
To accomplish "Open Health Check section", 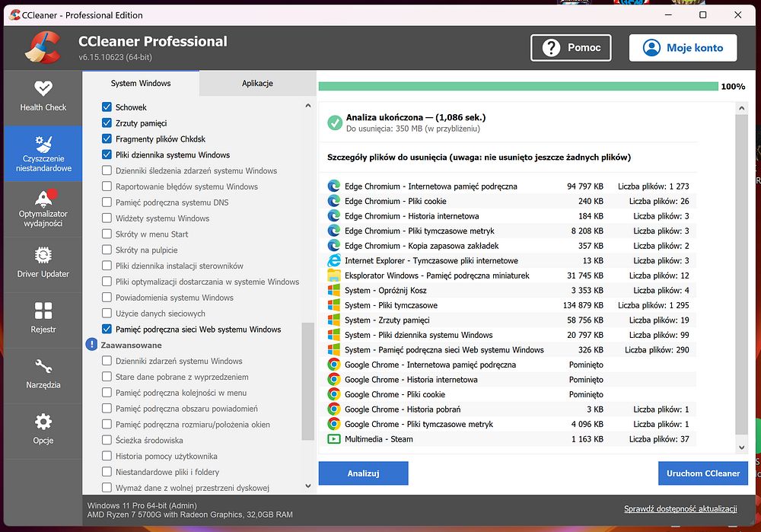I will coord(43,97).
